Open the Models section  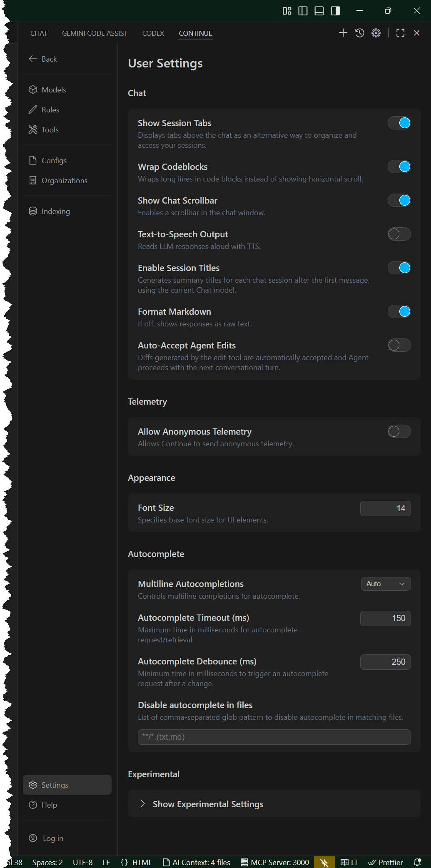(x=53, y=90)
